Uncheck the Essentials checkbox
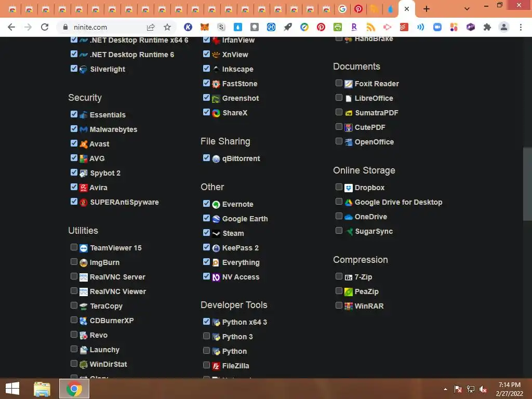Image resolution: width=532 pixels, height=399 pixels. click(x=74, y=114)
